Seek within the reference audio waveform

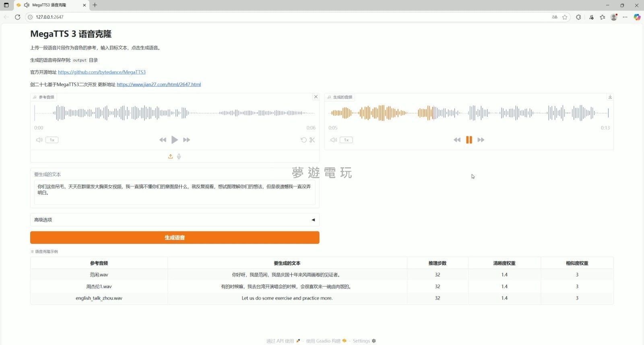click(x=175, y=113)
